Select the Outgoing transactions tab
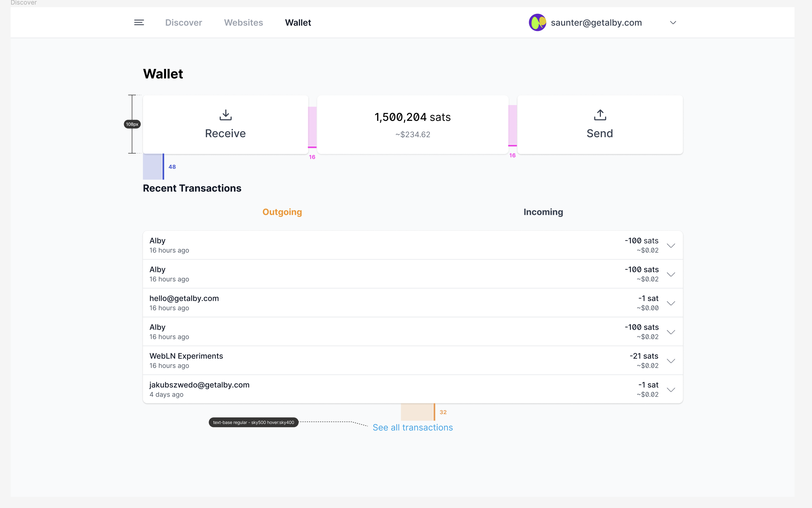Screen dimensions: 812x508 [x=282, y=212]
